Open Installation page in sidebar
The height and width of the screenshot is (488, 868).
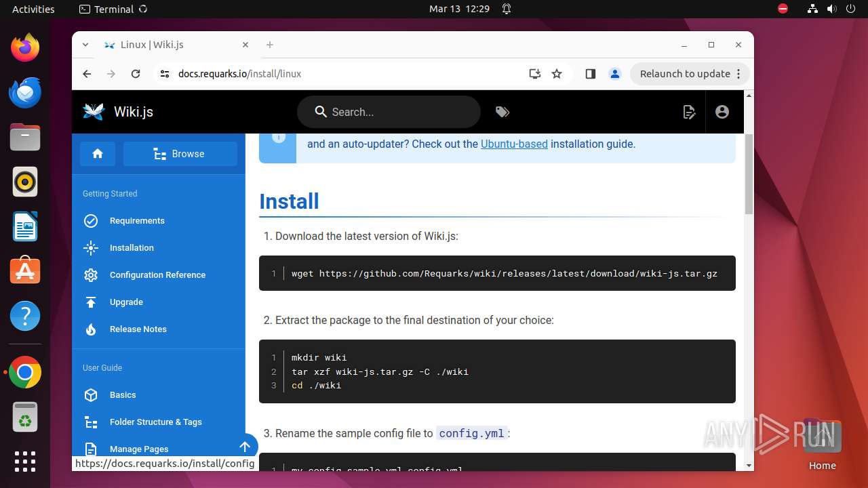point(159,248)
